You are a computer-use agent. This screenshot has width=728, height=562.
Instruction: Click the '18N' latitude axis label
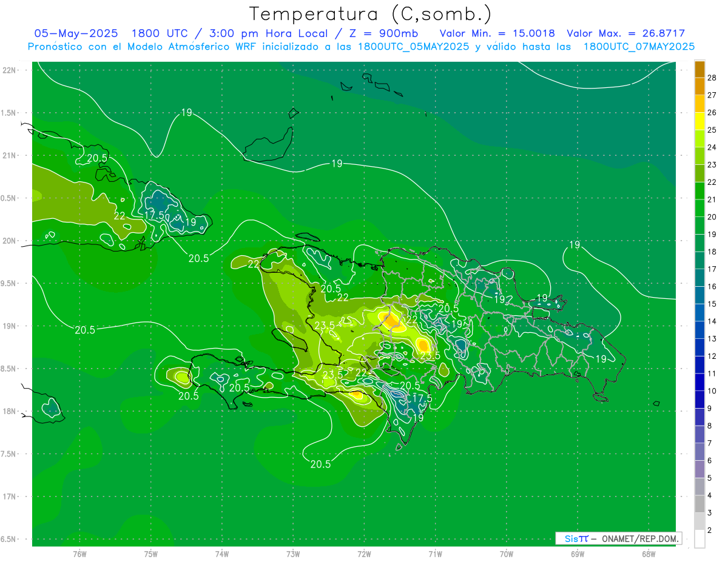[10, 411]
